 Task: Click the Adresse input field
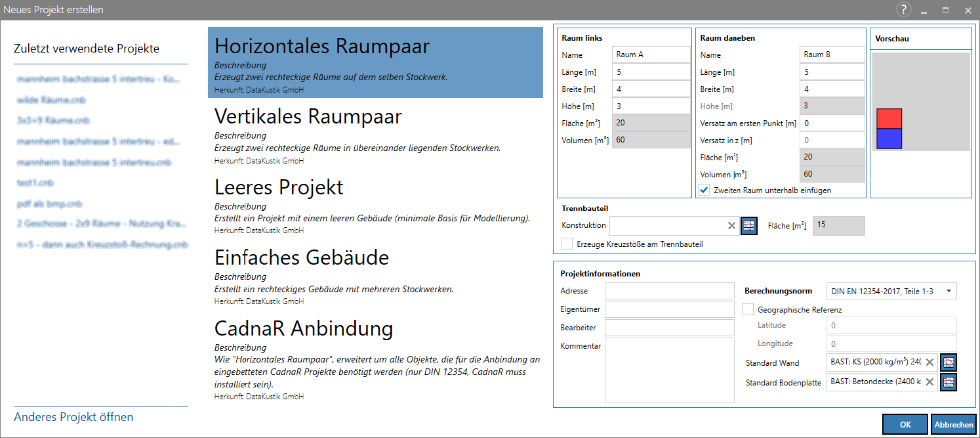pos(670,291)
